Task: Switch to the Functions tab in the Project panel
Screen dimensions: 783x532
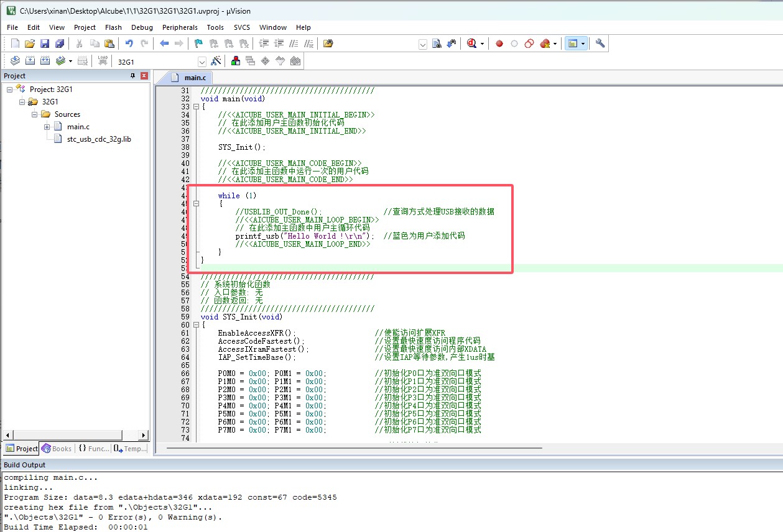Action: tap(94, 448)
